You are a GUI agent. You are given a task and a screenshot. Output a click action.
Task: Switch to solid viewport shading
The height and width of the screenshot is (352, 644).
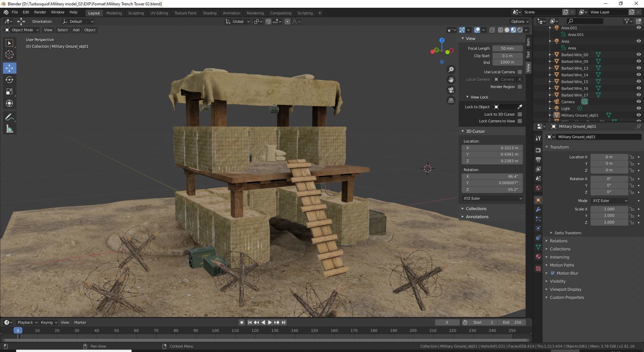[x=507, y=30]
